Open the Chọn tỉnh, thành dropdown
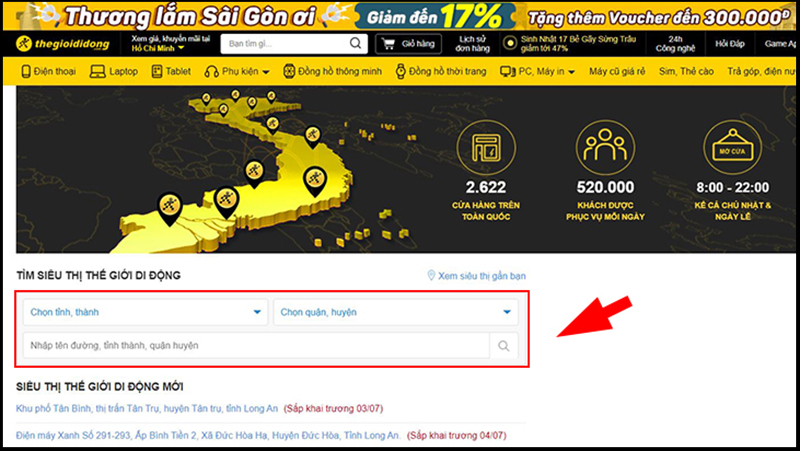 pos(145,312)
